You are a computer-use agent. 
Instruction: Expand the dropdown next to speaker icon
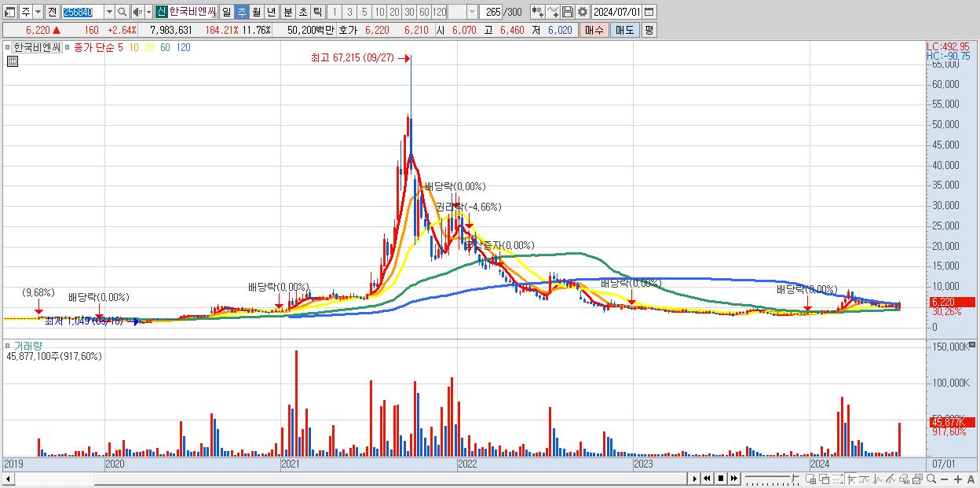pyautogui.click(x=148, y=12)
